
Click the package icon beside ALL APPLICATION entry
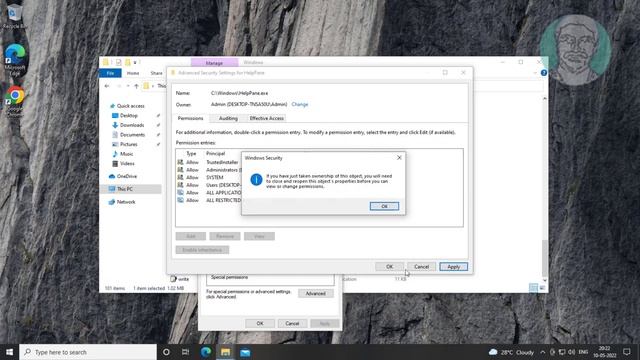(x=180, y=193)
